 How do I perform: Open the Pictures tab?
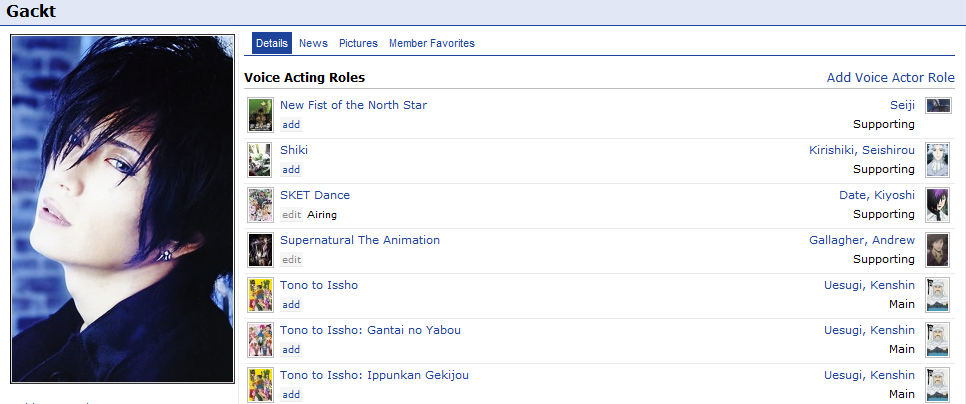tap(359, 43)
